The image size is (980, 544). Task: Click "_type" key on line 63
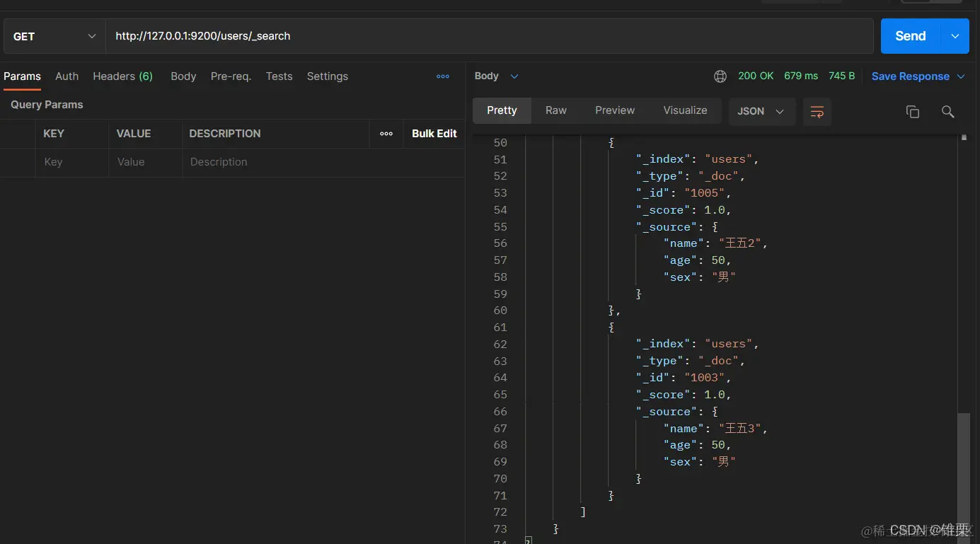tap(659, 361)
